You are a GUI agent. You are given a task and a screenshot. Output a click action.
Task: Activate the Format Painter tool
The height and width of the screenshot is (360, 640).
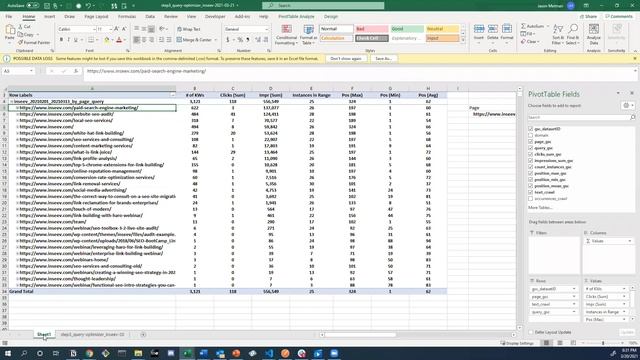34,42
